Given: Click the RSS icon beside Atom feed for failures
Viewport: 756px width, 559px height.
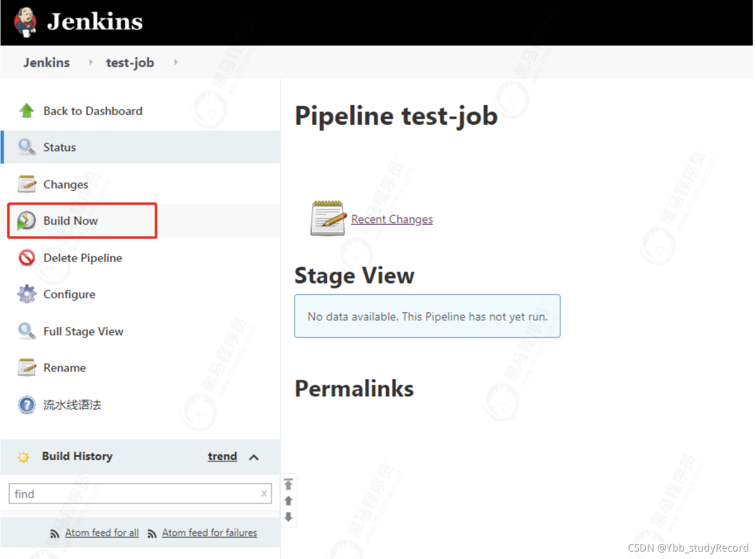Looking at the screenshot, I should pyautogui.click(x=152, y=534).
